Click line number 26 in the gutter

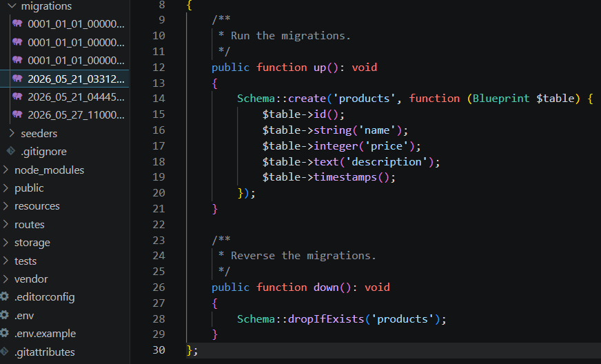click(x=159, y=287)
